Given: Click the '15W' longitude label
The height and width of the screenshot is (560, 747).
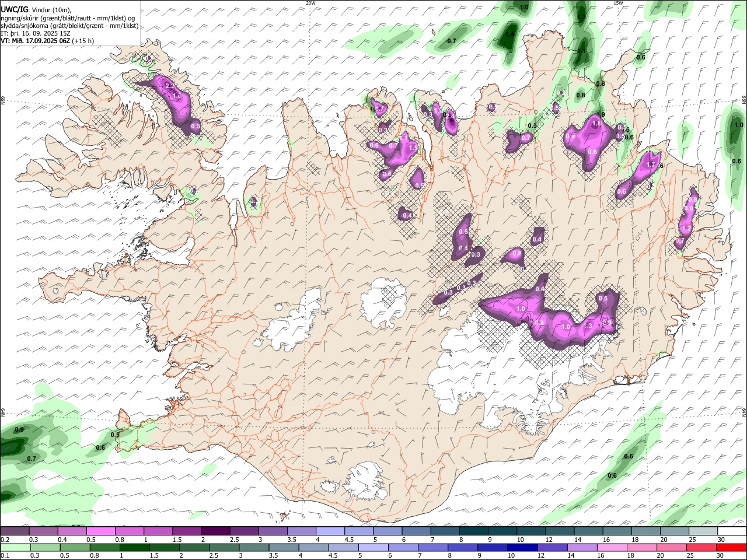Looking at the screenshot, I should tap(618, 3).
